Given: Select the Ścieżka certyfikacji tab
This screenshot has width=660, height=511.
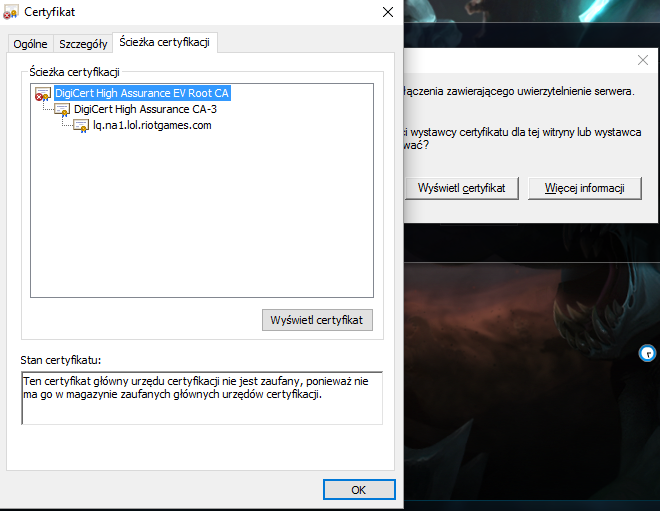Looking at the screenshot, I should click(x=165, y=43).
